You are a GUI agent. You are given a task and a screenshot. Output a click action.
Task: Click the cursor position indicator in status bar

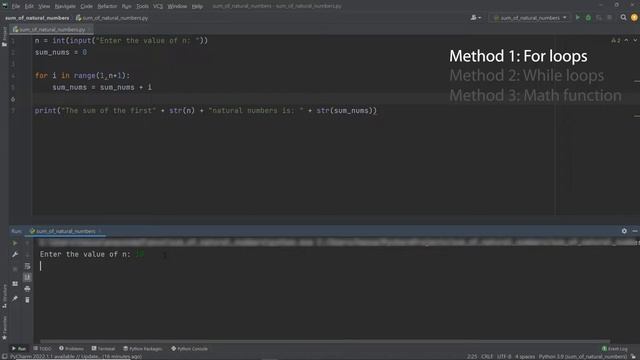click(472, 357)
